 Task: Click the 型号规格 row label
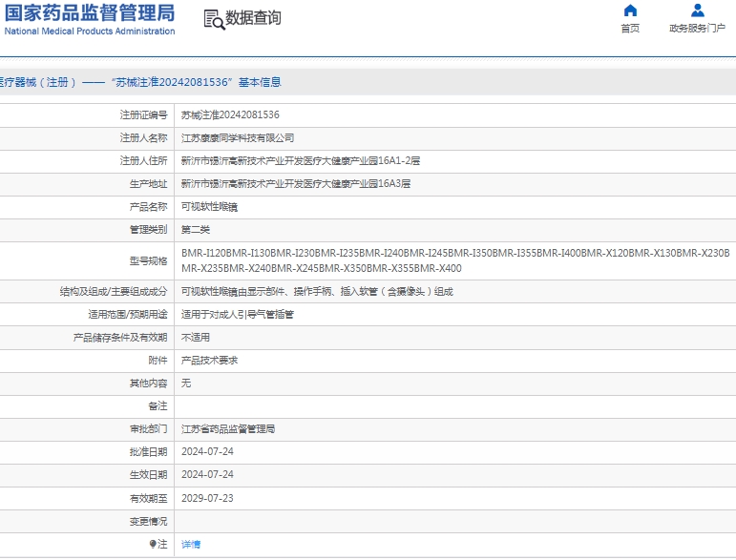click(148, 261)
